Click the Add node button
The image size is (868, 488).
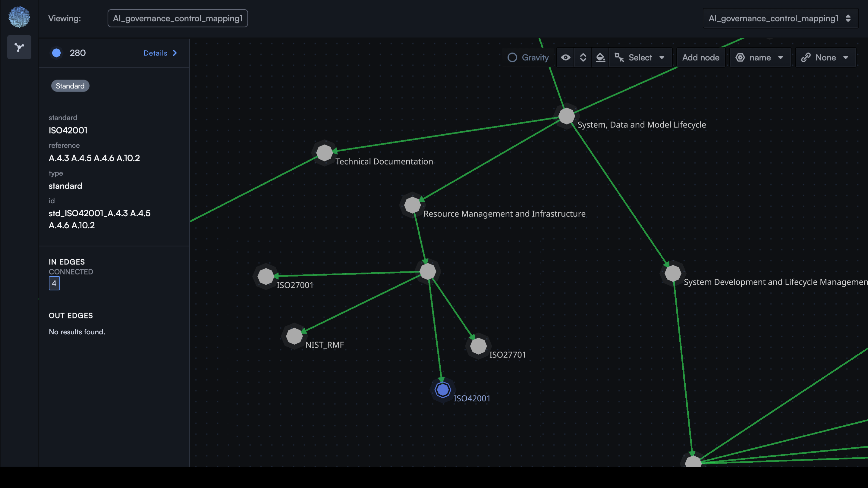click(x=700, y=57)
